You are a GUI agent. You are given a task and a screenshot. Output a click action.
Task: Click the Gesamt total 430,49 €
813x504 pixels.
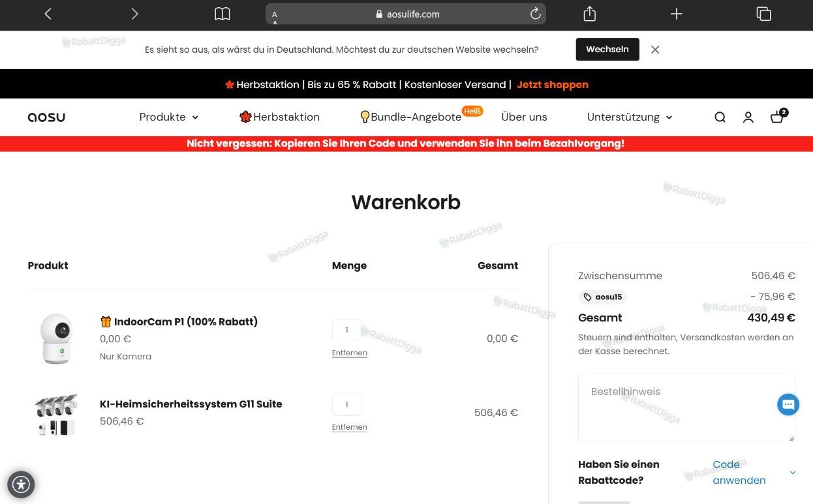[x=771, y=318]
